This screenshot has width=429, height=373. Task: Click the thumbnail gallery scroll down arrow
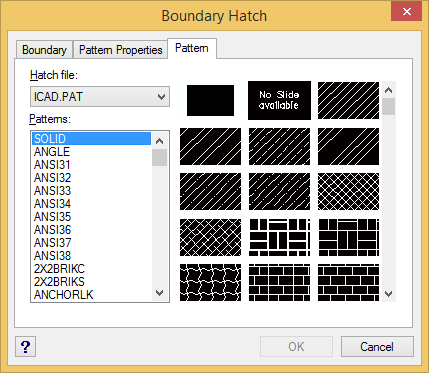coord(389,294)
